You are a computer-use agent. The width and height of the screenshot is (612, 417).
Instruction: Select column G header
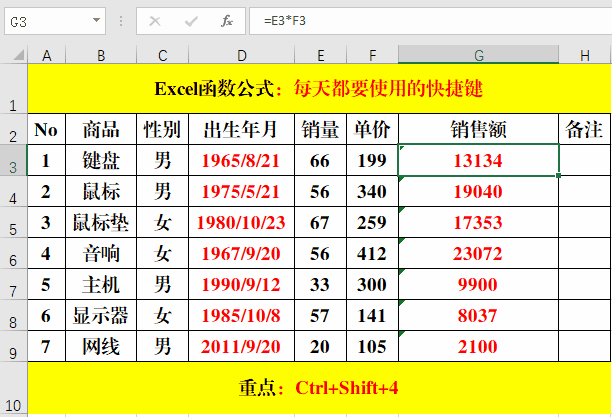479,55
